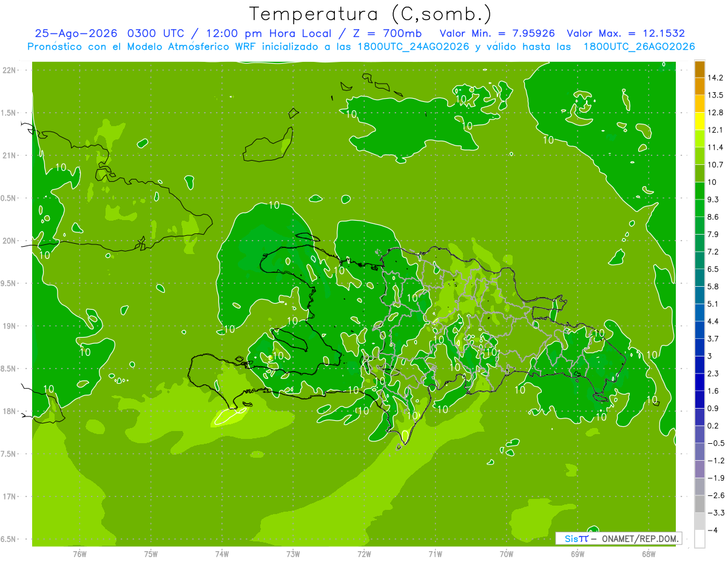
Task: Click the legend value '6.5'
Action: (x=713, y=269)
